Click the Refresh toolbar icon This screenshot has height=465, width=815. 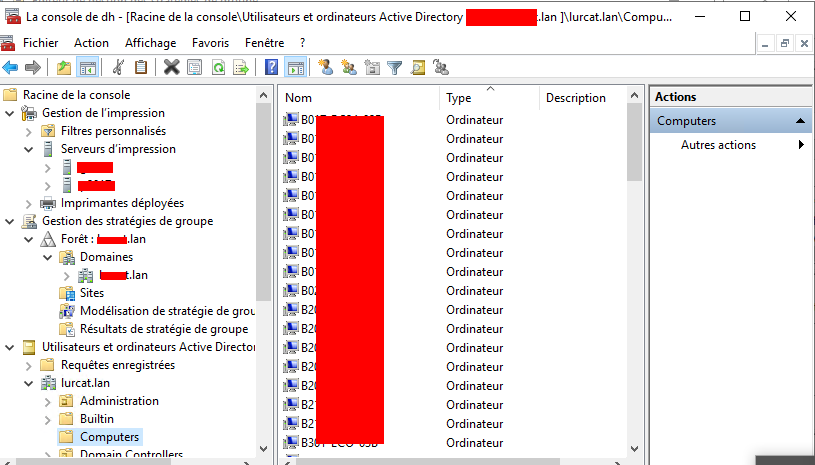[x=217, y=68]
